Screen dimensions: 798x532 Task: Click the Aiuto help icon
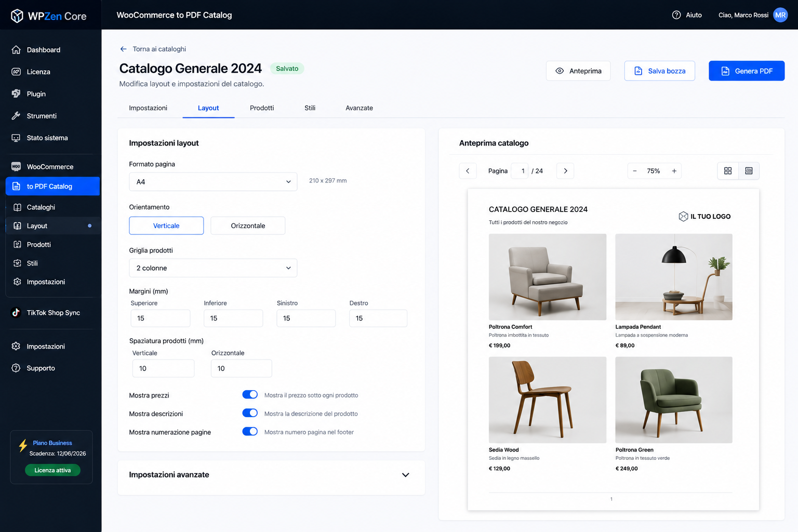click(x=676, y=15)
